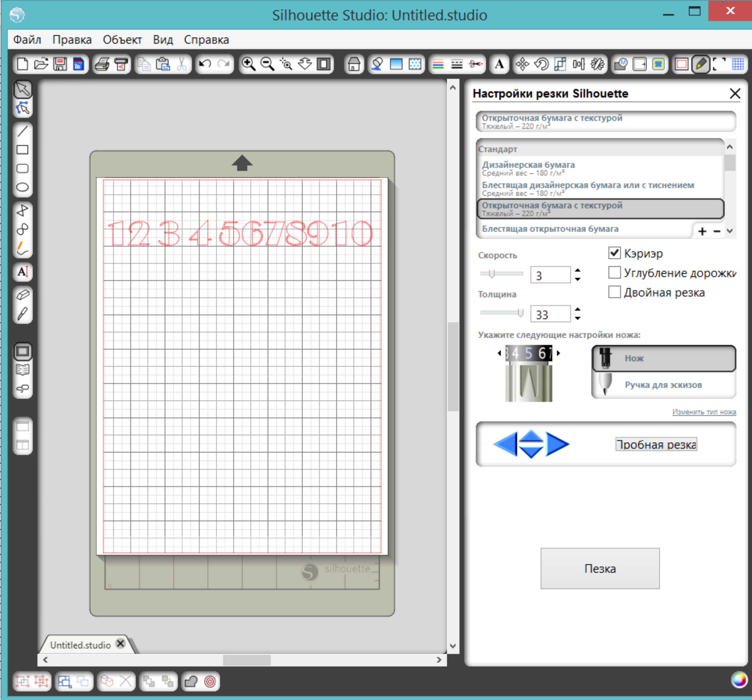752x700 pixels.
Task: Click the Скорость value field
Action: pos(550,275)
